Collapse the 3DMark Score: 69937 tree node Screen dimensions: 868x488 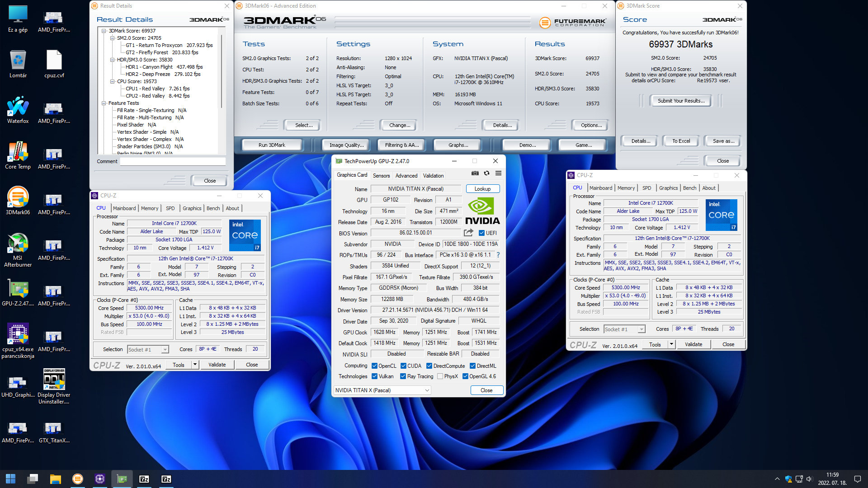coord(104,31)
